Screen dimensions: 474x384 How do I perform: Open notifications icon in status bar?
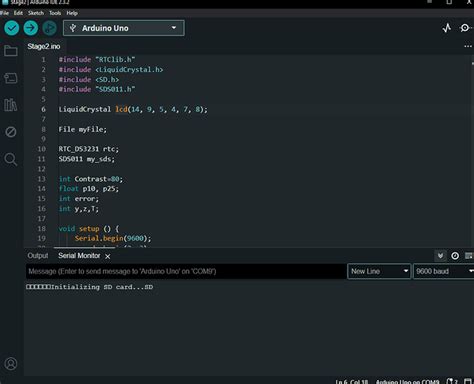(x=452, y=381)
